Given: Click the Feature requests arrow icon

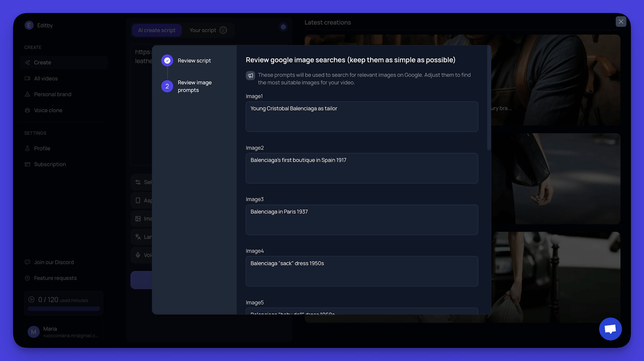Looking at the screenshot, I should (x=28, y=278).
